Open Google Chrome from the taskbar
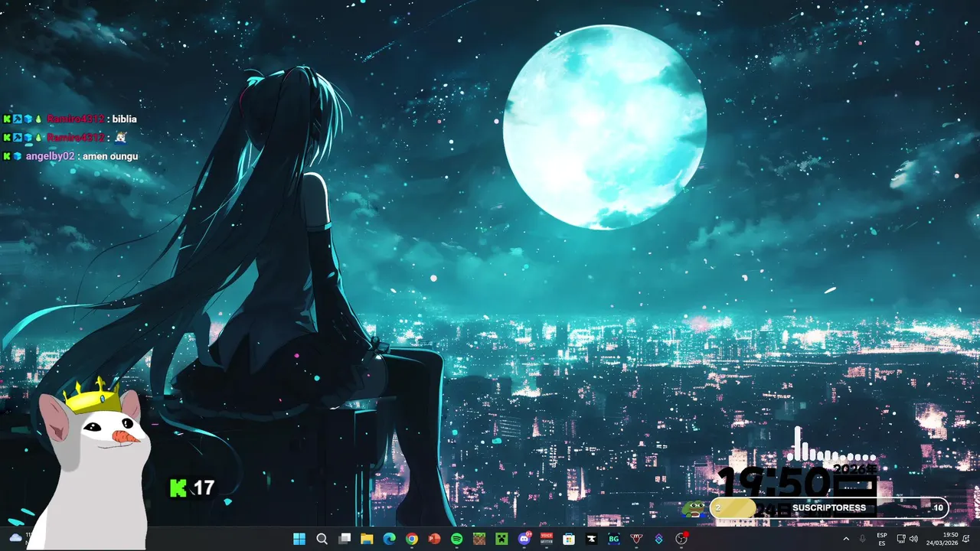The image size is (980, 551). [x=412, y=539]
